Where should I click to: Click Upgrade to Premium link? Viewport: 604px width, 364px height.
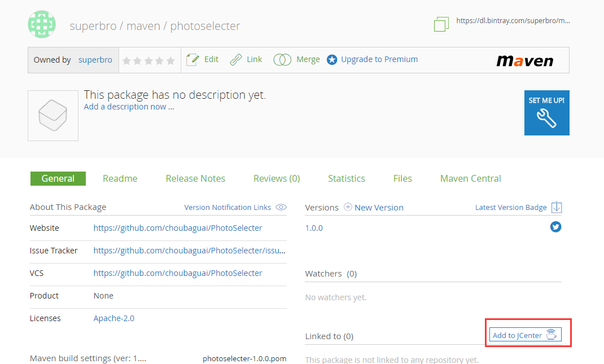pyautogui.click(x=379, y=59)
